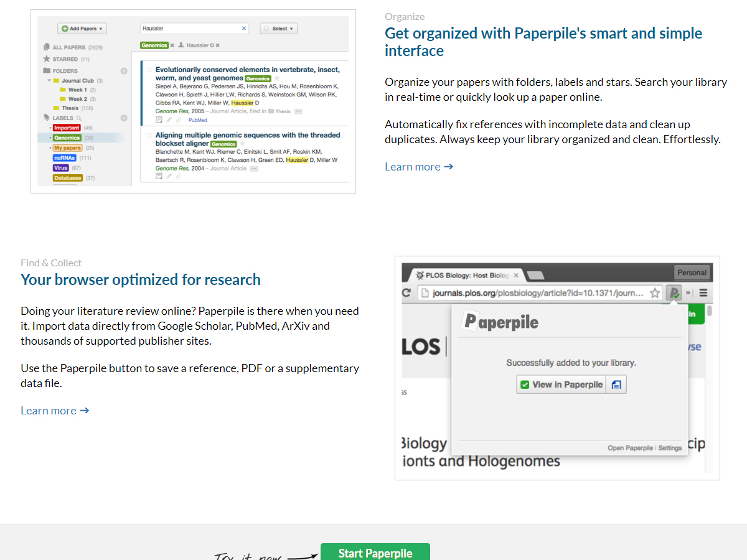Click the Haussler search input field

[x=190, y=29]
